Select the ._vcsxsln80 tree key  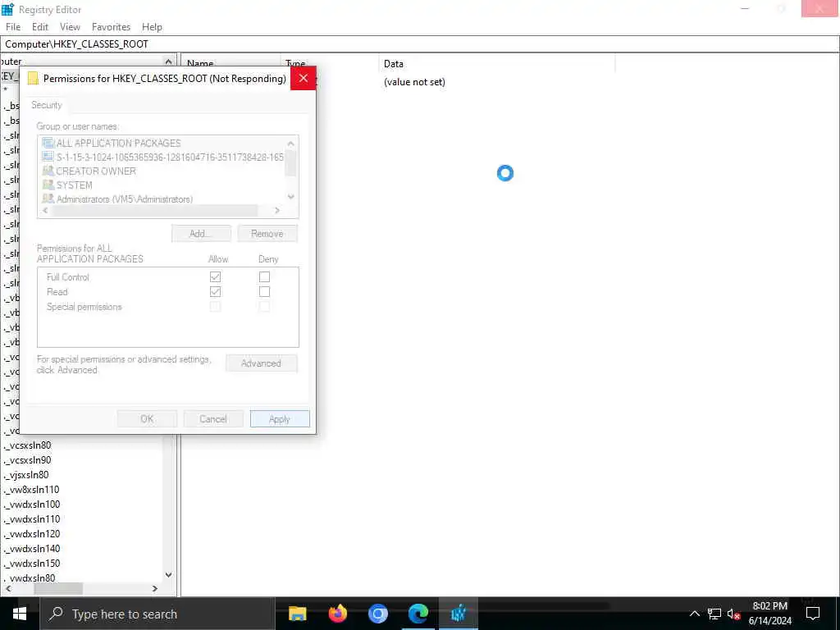click(x=28, y=445)
